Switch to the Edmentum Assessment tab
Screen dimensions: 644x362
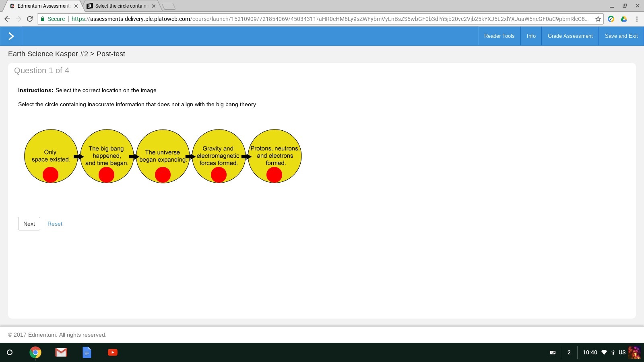(x=43, y=6)
